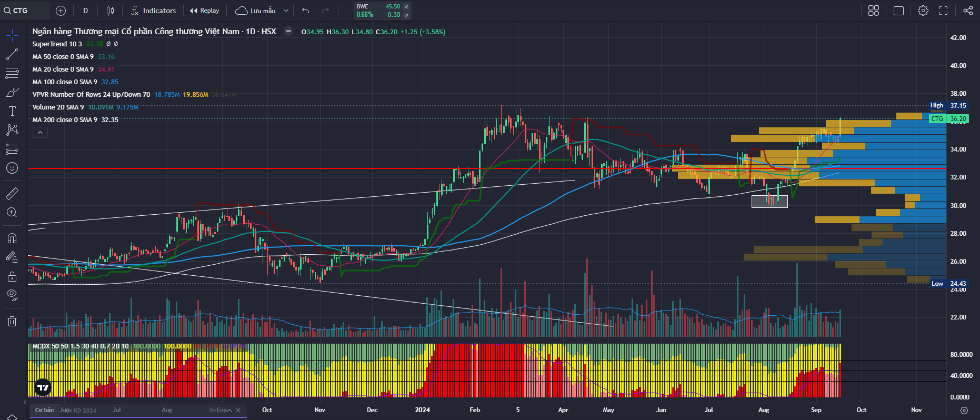Open chart settings gear in top bar
Image resolution: width=980 pixels, height=420 pixels.
pos(923,11)
